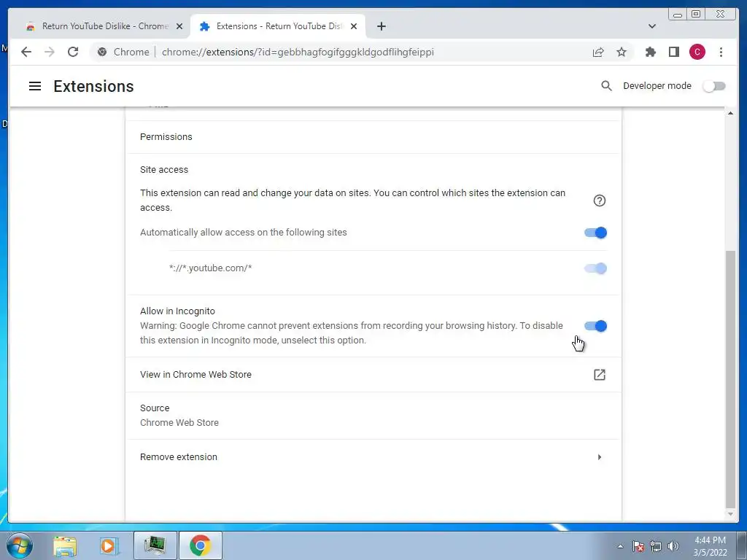This screenshot has height=560, width=747.
Task: Open Chrome's three-dot menu
Action: [721, 52]
